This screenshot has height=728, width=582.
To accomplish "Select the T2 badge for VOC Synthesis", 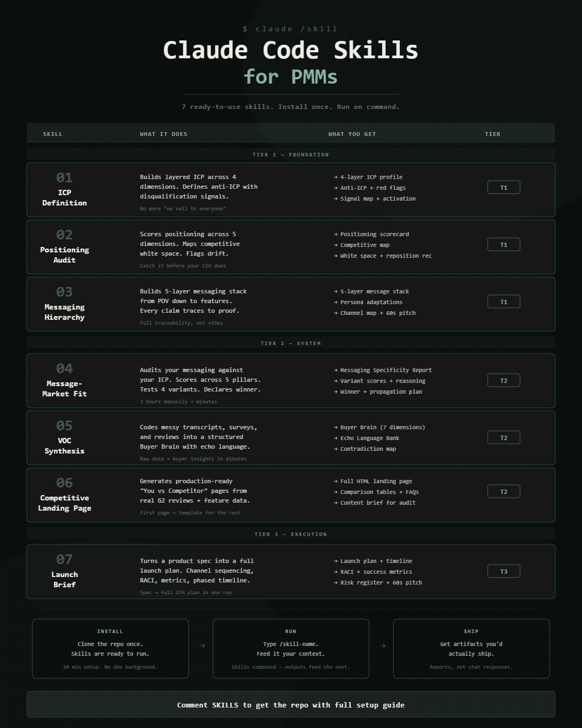I will (x=503, y=437).
